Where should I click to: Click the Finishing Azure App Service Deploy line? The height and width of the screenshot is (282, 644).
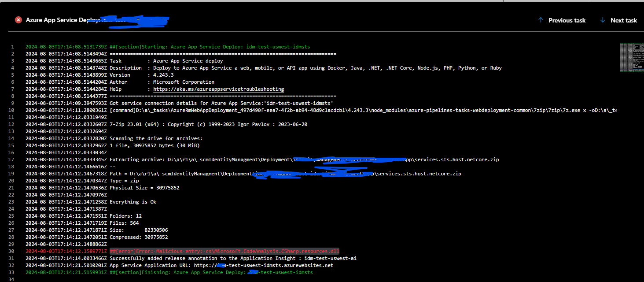coord(169,272)
